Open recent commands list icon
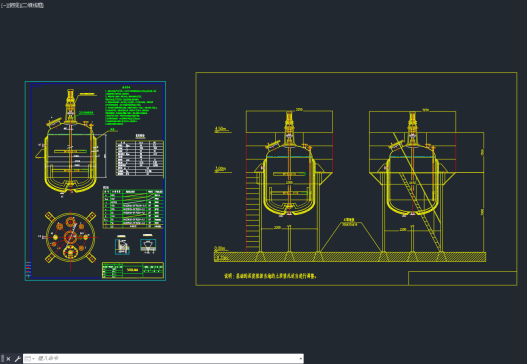Viewport: 527px width, 364px height. [29, 359]
